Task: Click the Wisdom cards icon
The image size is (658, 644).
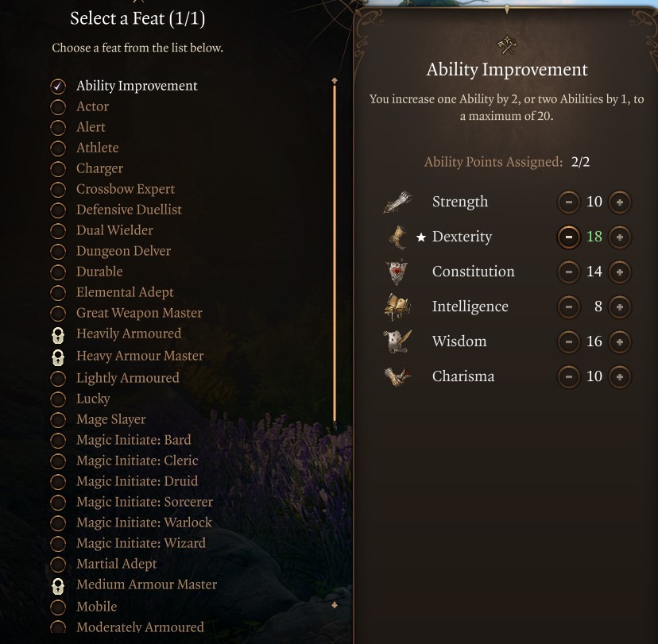Action: click(397, 341)
